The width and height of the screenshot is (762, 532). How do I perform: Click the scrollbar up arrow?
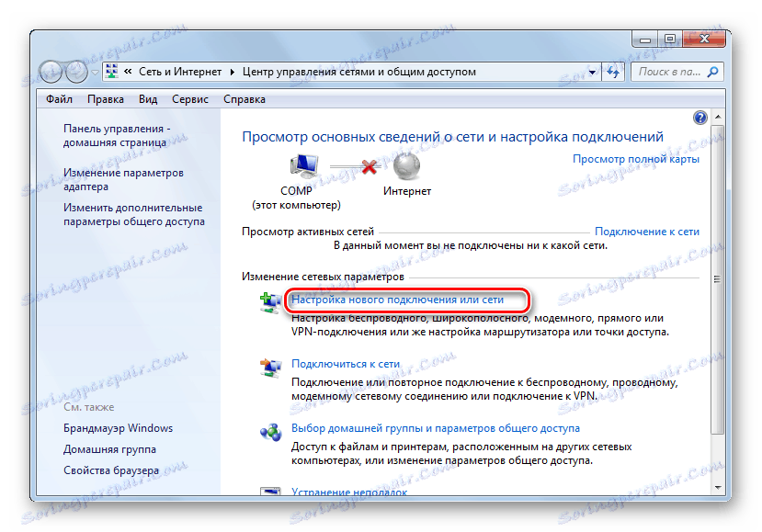coord(718,117)
